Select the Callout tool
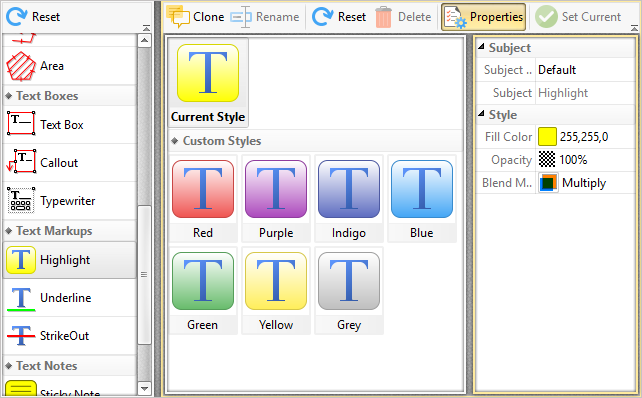642x398 pixels. (x=70, y=163)
